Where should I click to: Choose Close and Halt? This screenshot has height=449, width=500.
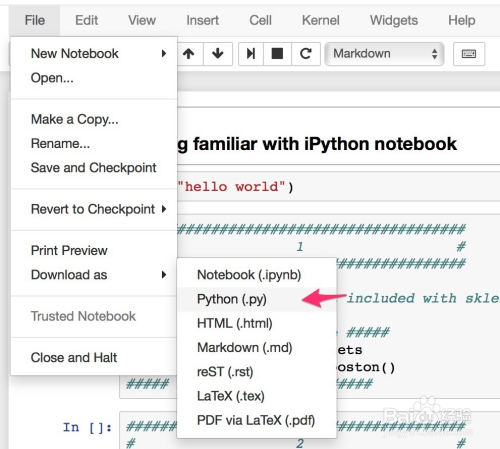(x=94, y=358)
